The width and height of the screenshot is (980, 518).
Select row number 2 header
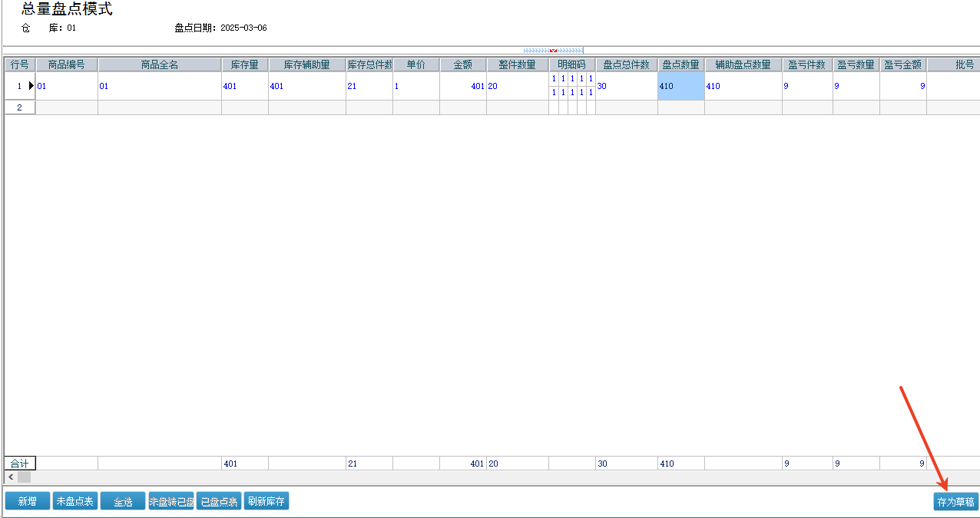click(19, 107)
